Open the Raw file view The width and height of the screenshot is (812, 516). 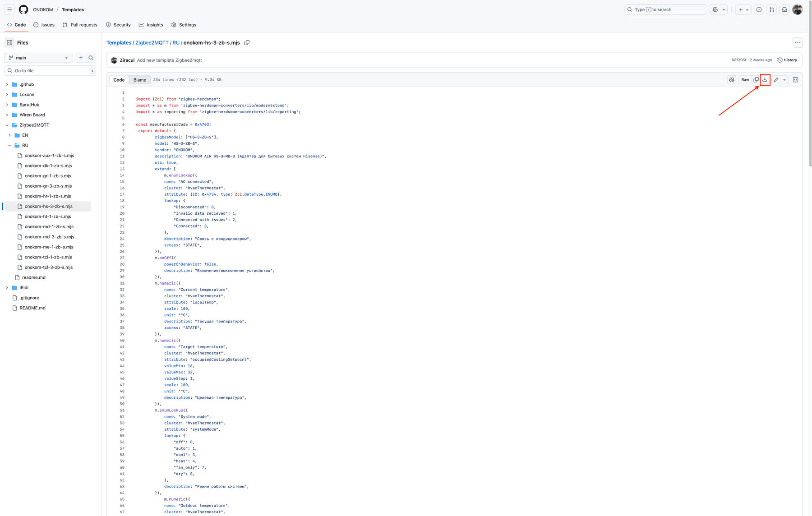[745, 80]
